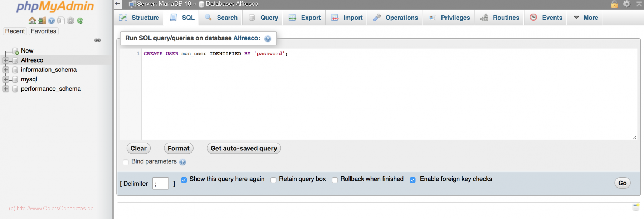Click the Delimiter input field
This screenshot has width=644, height=219.
(x=161, y=184)
